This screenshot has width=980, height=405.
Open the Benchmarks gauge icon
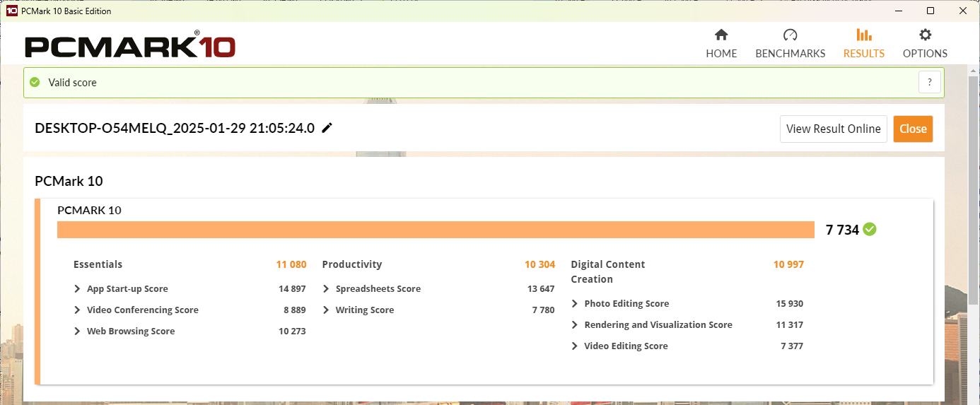(x=790, y=35)
